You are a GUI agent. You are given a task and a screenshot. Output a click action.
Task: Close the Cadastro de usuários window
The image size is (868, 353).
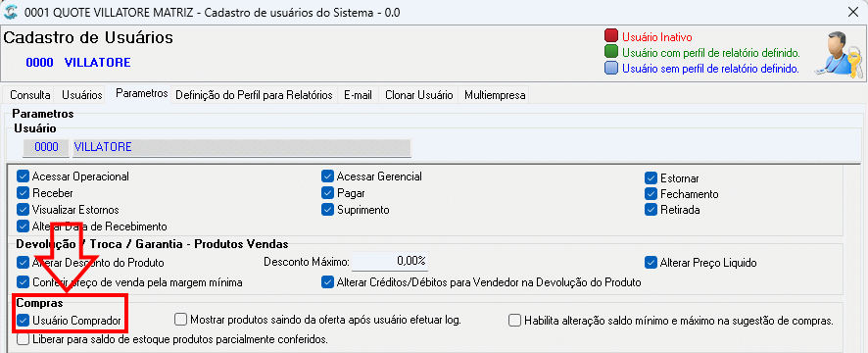853,12
